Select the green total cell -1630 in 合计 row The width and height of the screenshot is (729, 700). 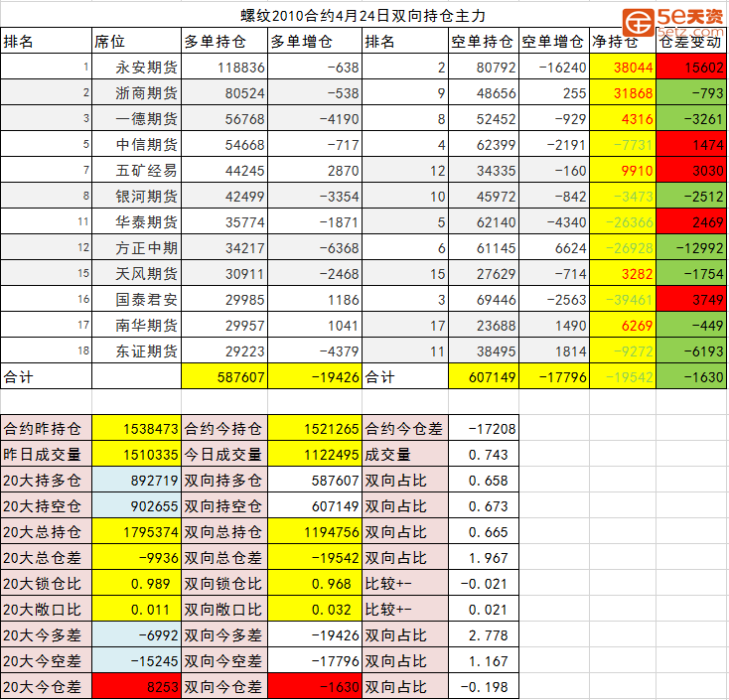click(x=691, y=377)
